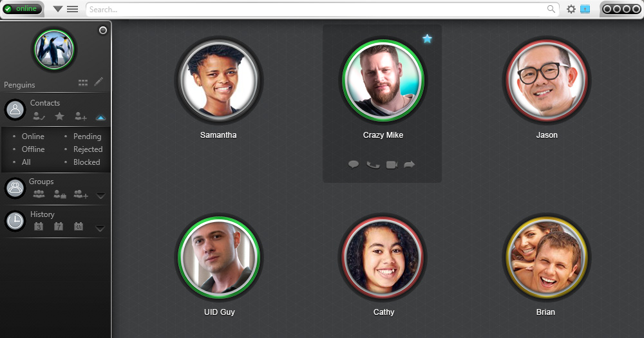The width and height of the screenshot is (644, 338).
Task: Call Crazy Mike using the phone icon
Action: (373, 165)
